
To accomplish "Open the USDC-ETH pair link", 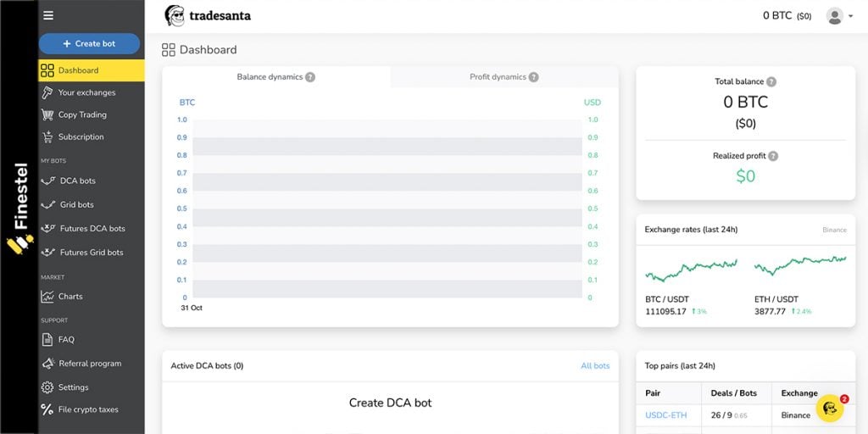I will coord(666,415).
